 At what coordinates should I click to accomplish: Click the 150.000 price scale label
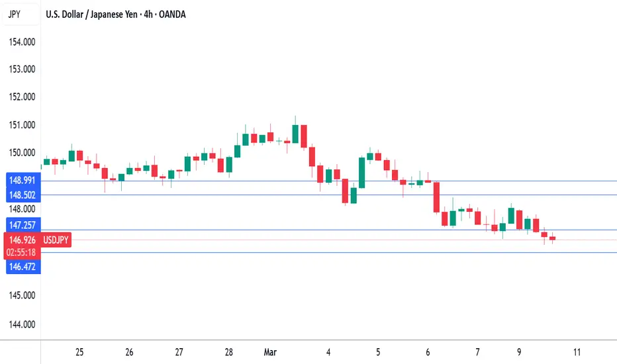22,152
